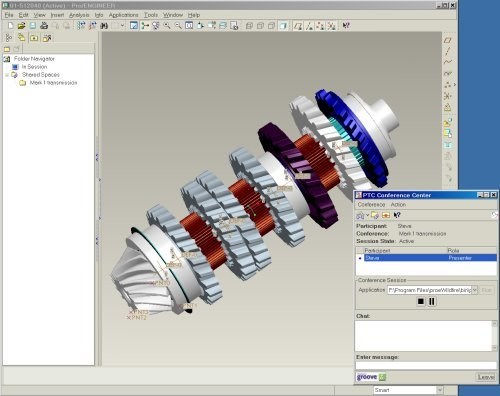The width and height of the screenshot is (500, 396).
Task: Click the context help icon in Conference Center
Action: coord(397,215)
